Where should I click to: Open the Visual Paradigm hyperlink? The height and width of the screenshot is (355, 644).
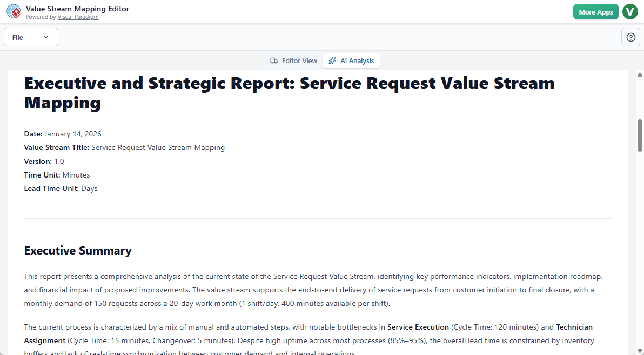point(78,17)
